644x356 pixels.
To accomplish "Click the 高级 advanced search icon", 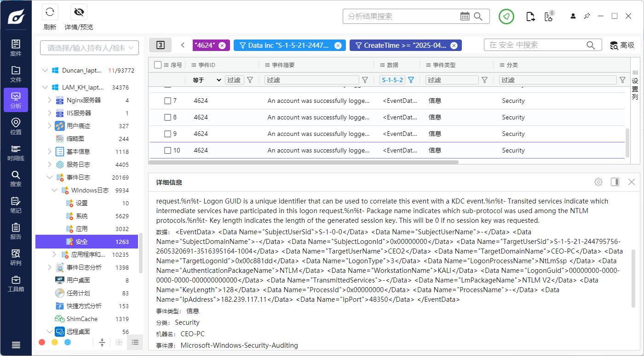I will click(x=614, y=45).
